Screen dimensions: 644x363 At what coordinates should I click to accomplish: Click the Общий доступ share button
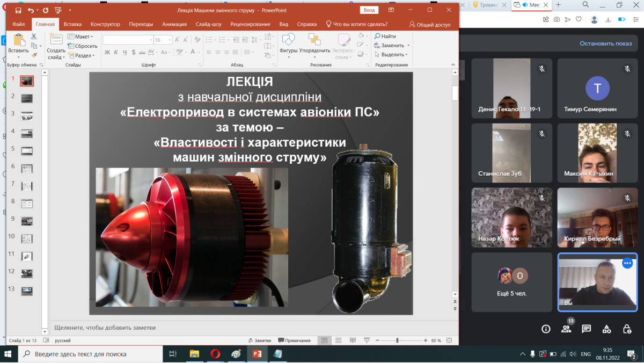[430, 24]
